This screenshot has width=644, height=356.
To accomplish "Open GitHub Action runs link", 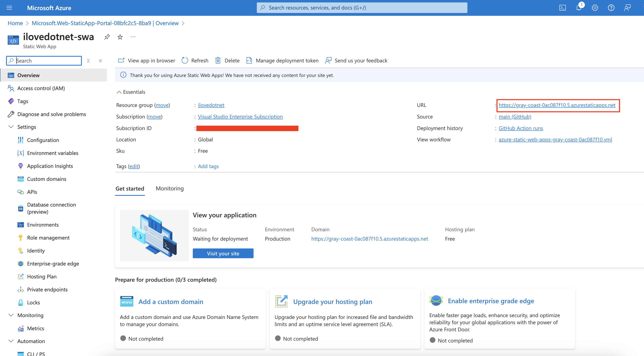I will (x=521, y=128).
